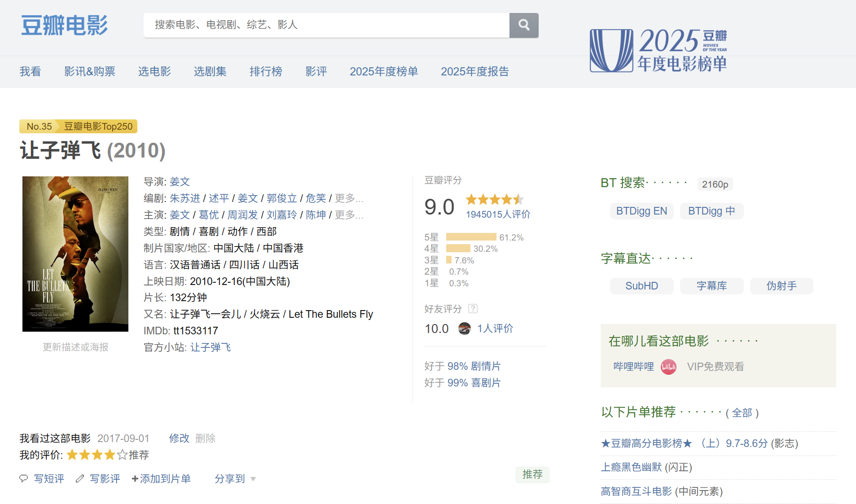Open the Let The Bullets Fly poster
Image resolution: width=856 pixels, height=504 pixels.
pos(75,254)
